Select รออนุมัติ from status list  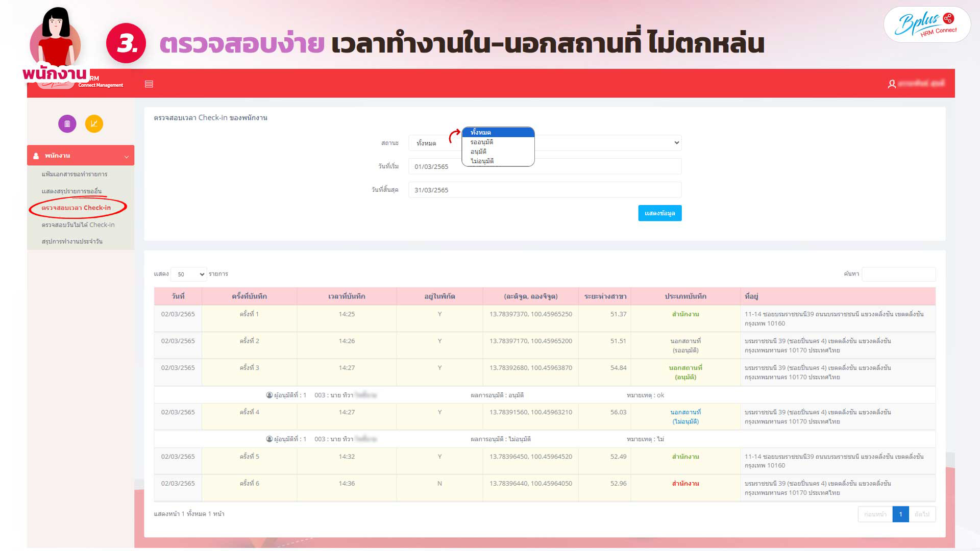481,142
